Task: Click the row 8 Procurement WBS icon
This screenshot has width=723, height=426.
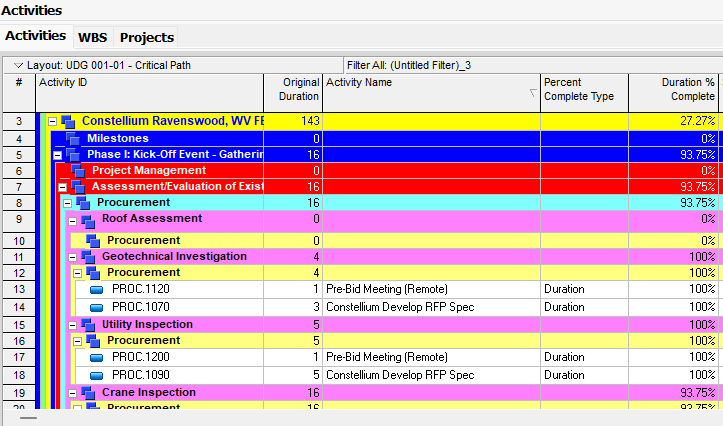Action: (x=83, y=203)
